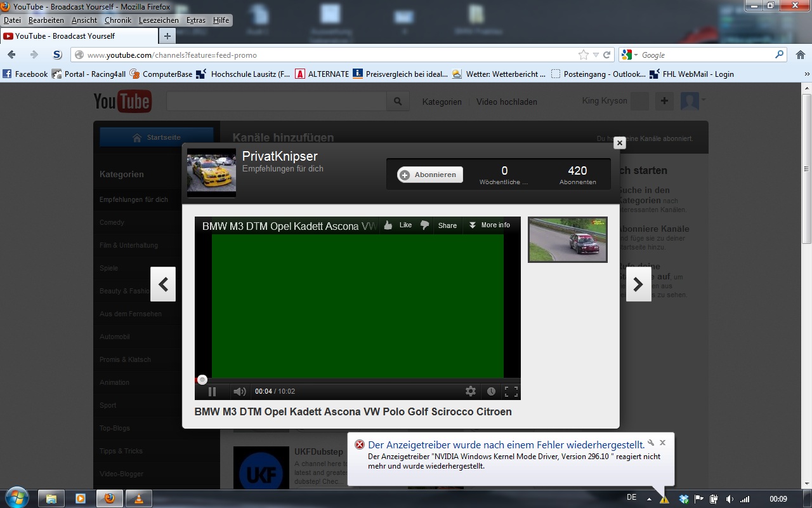Open Kategorien link in header
812x508 pixels.
tap(442, 102)
